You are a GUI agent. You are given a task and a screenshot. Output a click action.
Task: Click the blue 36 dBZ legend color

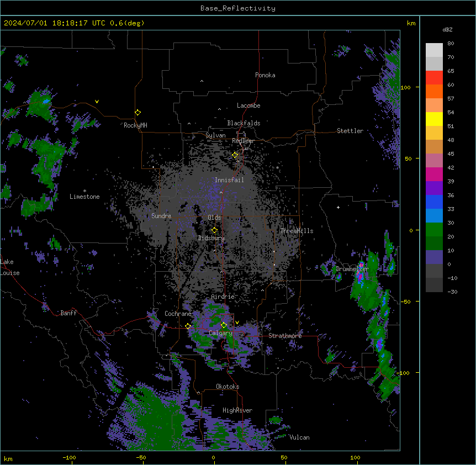[434, 202]
